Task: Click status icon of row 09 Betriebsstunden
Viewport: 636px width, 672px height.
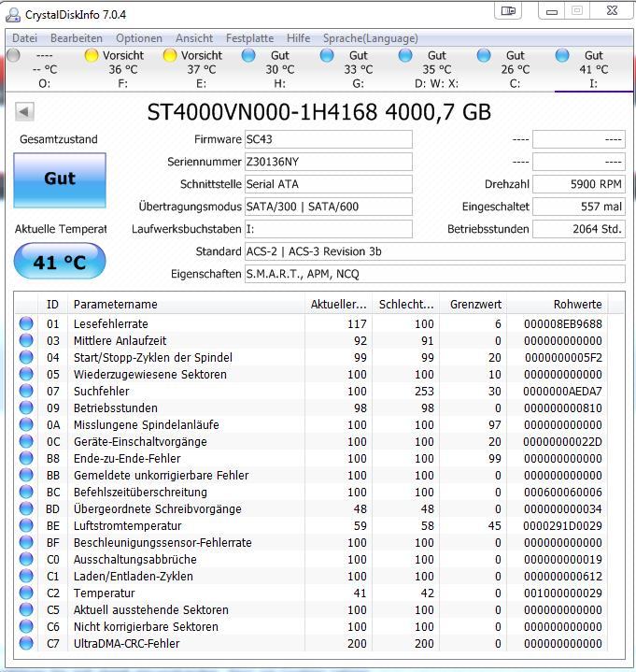Action: coord(26,407)
